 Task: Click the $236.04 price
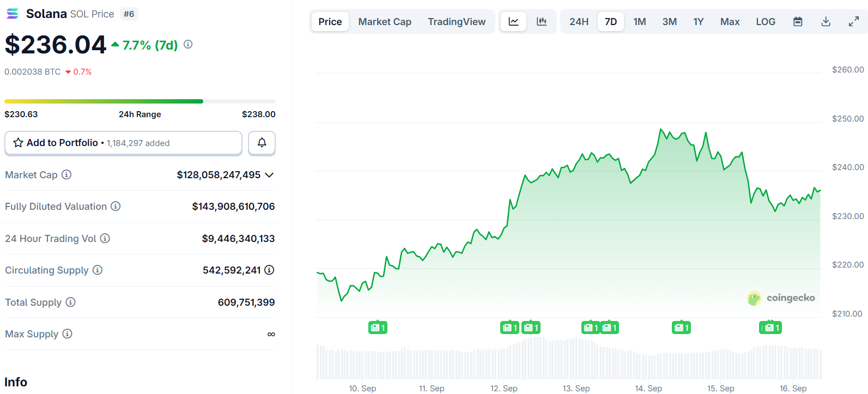pyautogui.click(x=56, y=45)
